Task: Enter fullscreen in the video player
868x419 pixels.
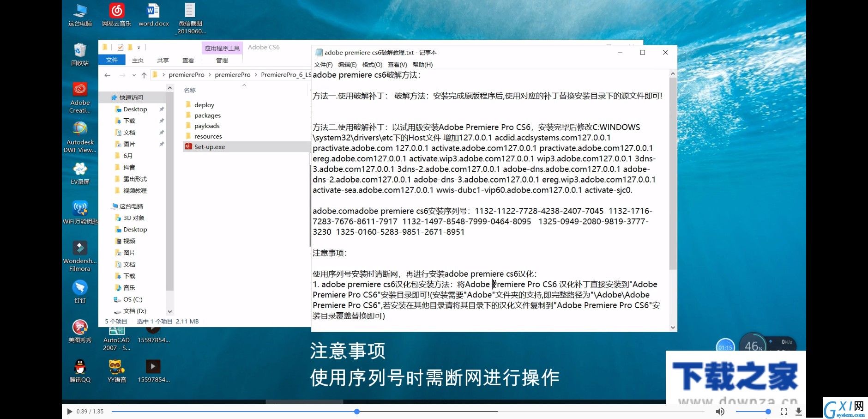Action: pyautogui.click(x=784, y=411)
